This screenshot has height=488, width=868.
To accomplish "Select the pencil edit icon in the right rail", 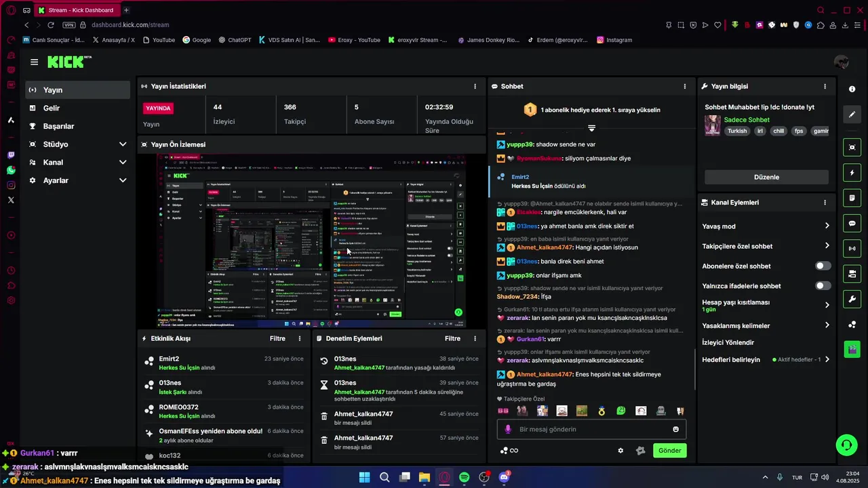I will [852, 115].
